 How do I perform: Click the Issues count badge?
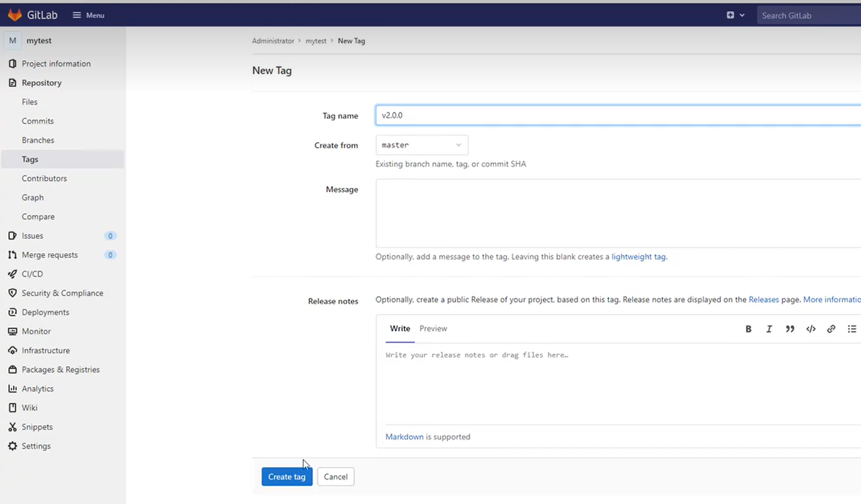[x=110, y=236]
